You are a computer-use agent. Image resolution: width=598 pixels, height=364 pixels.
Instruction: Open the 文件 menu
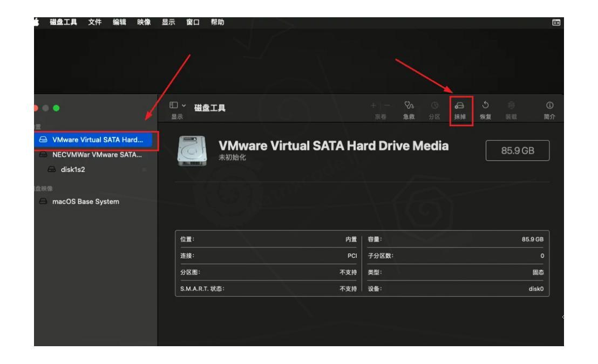pos(94,22)
